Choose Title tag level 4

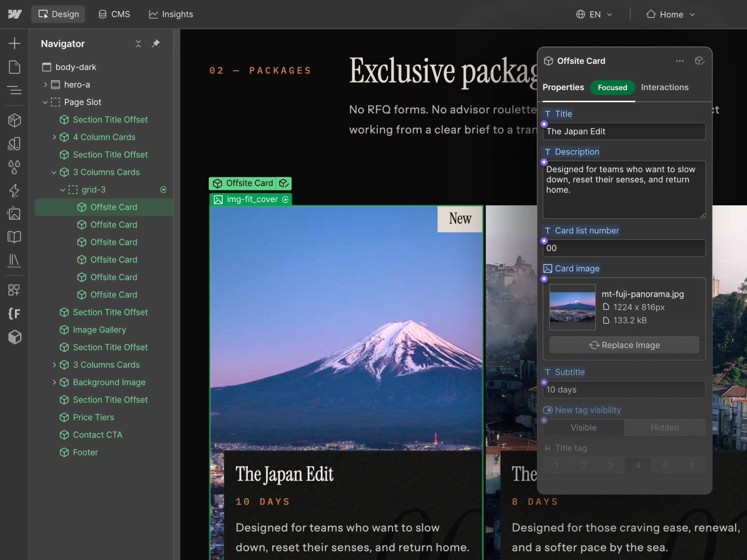click(638, 465)
